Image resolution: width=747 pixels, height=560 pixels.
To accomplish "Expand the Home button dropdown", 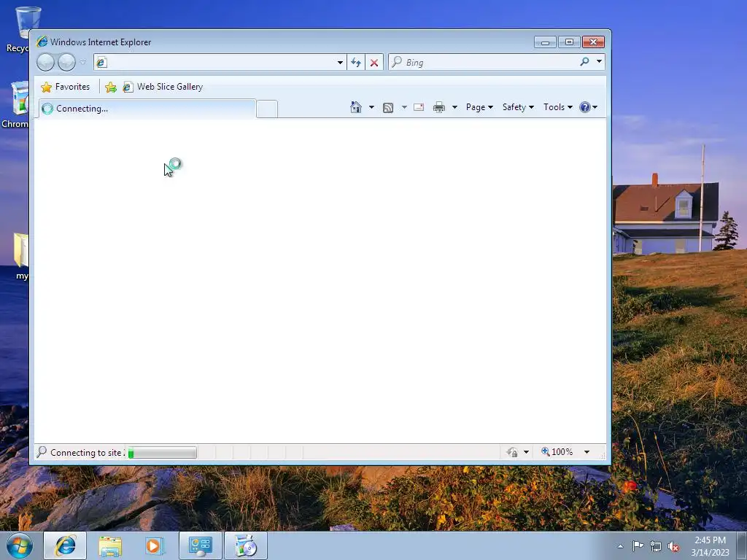I will (x=371, y=107).
